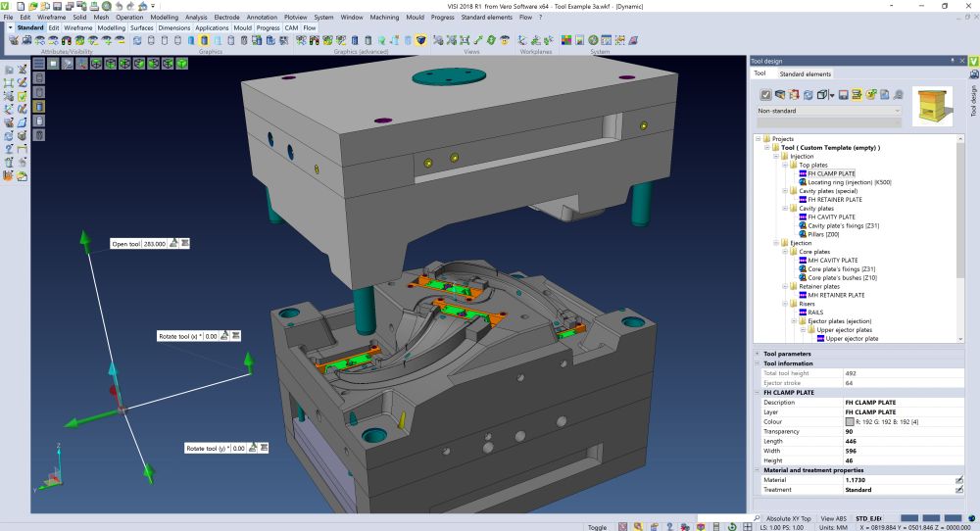Collapse the Ejection folder node
Screen dimensions: 980x531
775,243
